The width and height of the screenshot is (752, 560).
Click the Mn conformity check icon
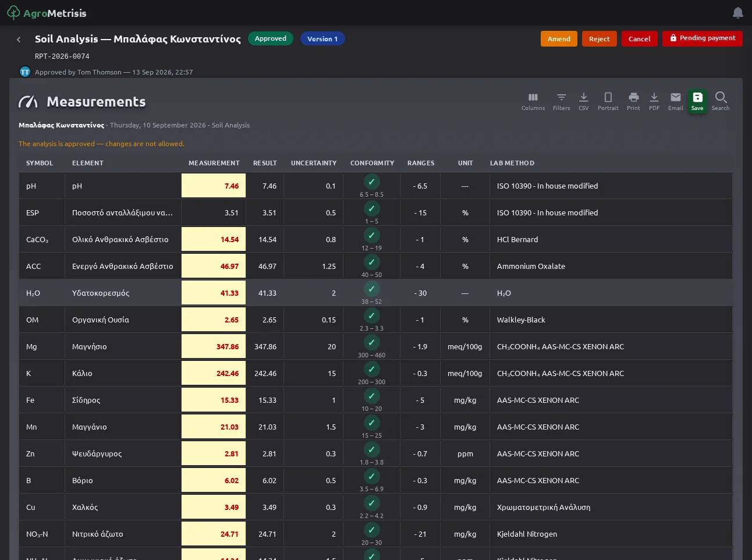pyautogui.click(x=371, y=423)
